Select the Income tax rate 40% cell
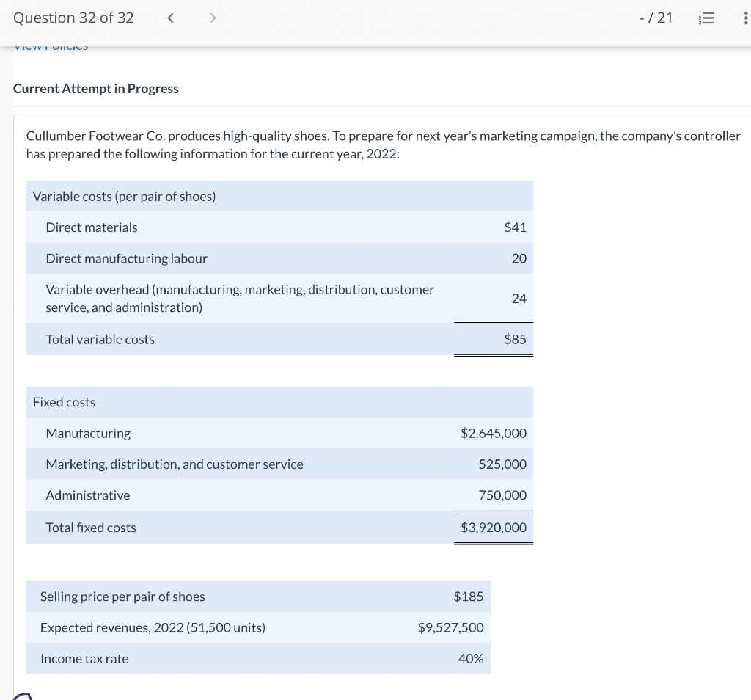This screenshot has height=700, width=751. 469,658
